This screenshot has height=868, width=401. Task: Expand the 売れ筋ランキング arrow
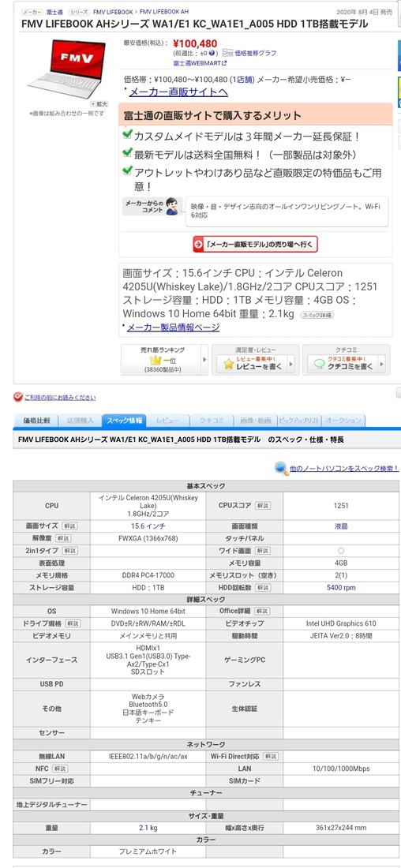point(204,360)
